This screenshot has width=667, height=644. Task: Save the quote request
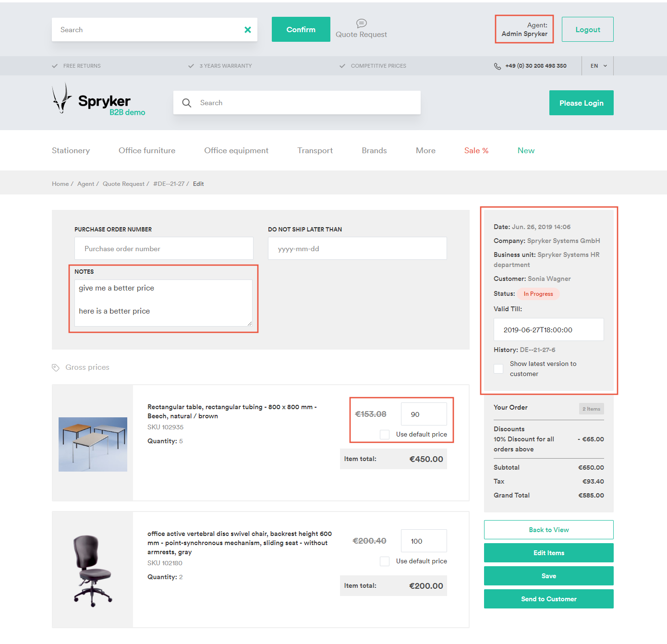click(549, 576)
